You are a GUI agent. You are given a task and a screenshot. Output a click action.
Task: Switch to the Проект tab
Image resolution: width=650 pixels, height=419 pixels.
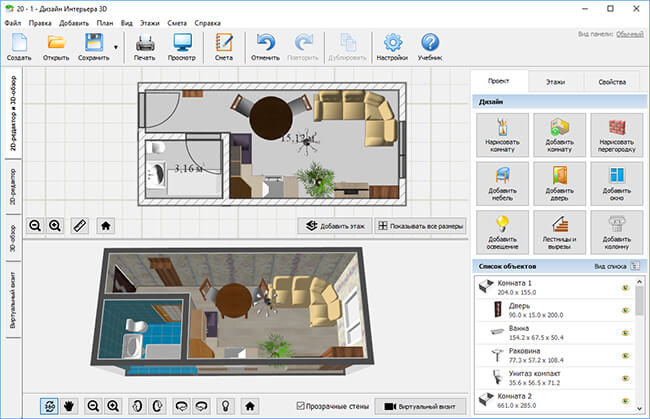tap(499, 81)
